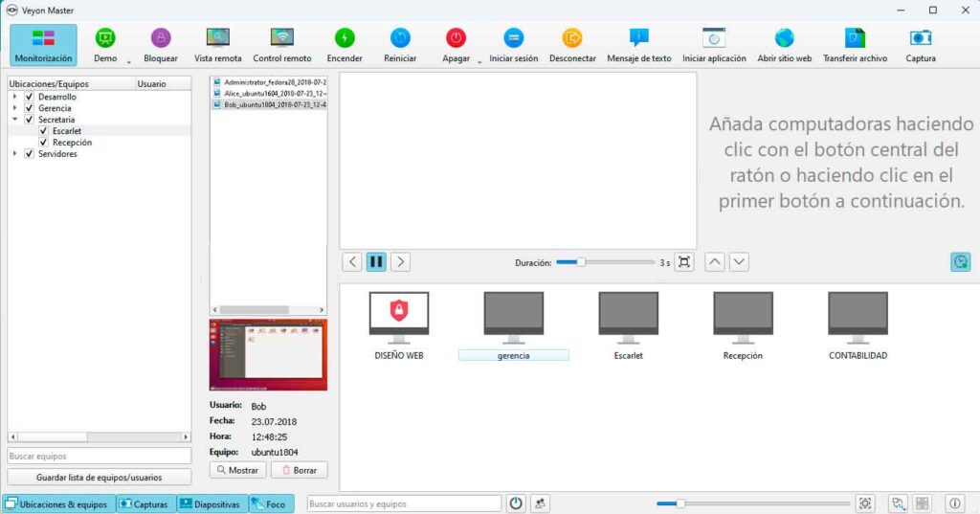This screenshot has height=514, width=980.
Task: Toggle the Servidores checkbox
Action: click(x=30, y=154)
